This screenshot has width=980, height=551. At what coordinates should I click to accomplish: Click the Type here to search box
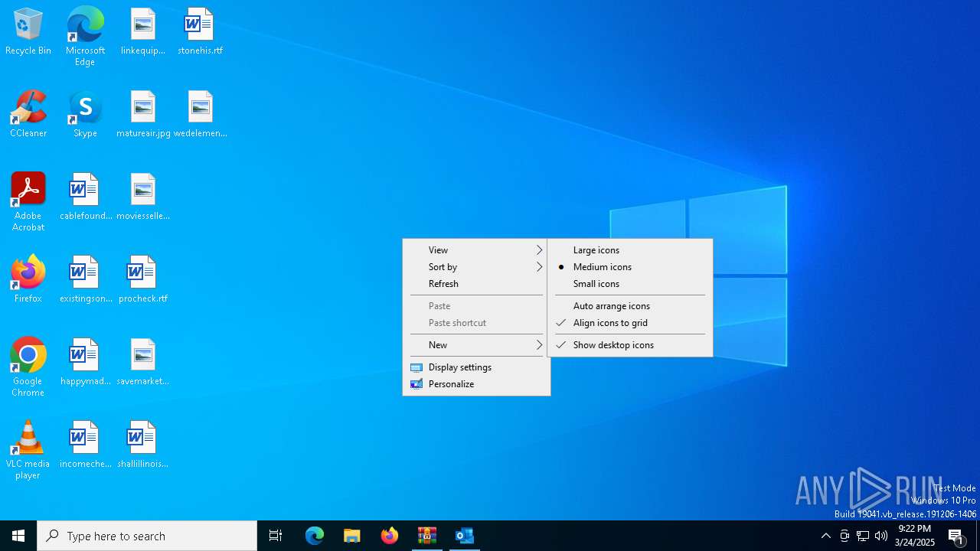tap(147, 536)
